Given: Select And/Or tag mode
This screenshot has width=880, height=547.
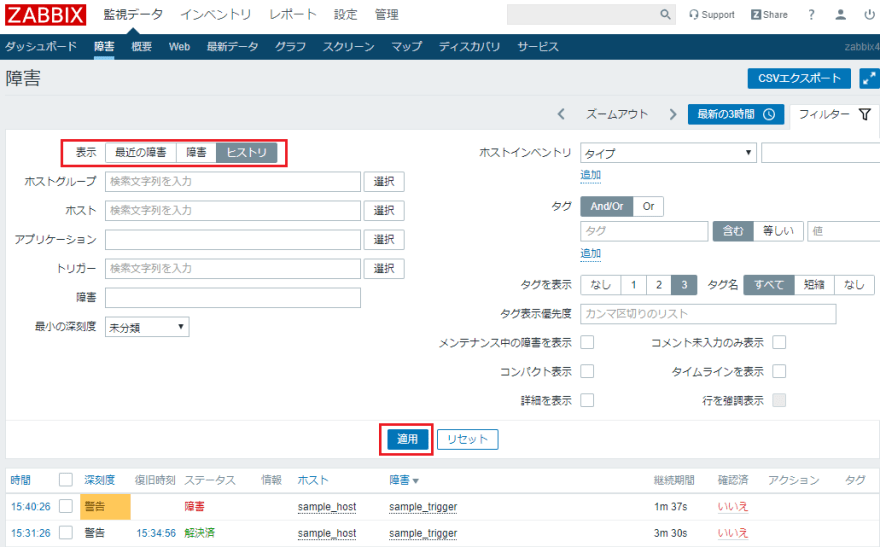Looking at the screenshot, I should (x=607, y=206).
